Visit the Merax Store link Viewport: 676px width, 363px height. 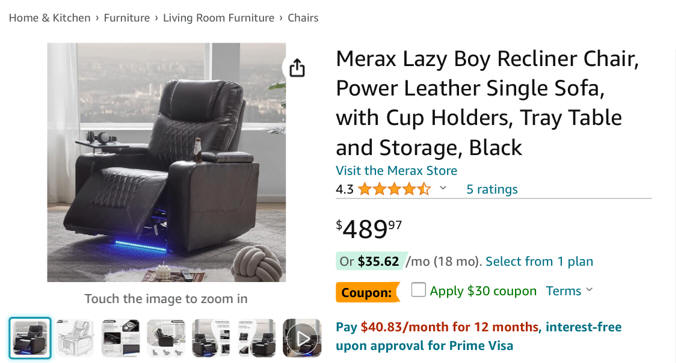click(x=396, y=171)
